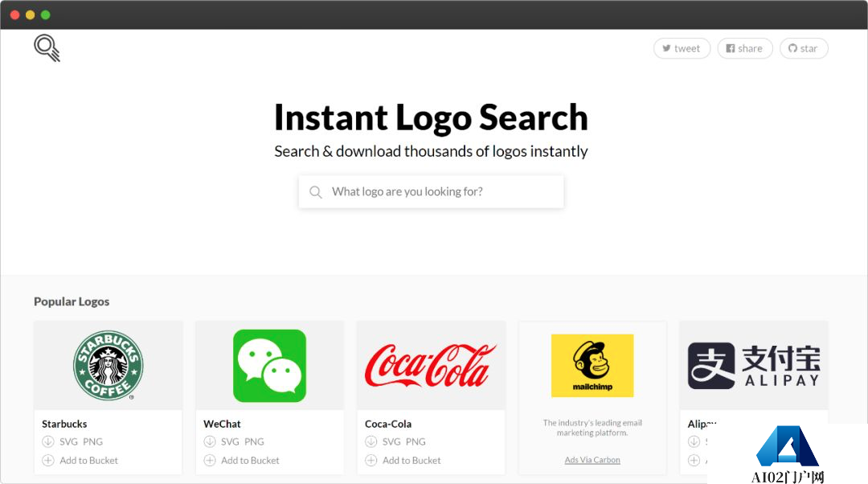Add Starbucks to Bucket
868x484 pixels.
click(x=88, y=460)
